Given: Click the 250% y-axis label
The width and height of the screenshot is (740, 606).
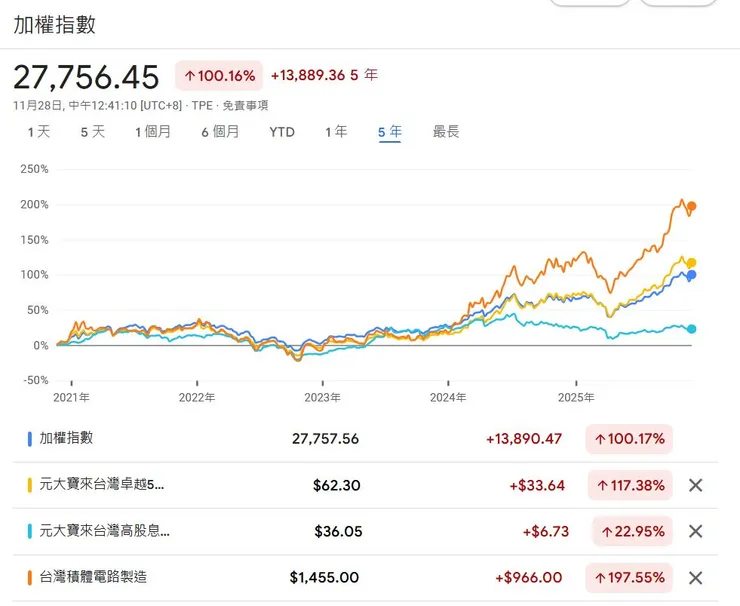Looking at the screenshot, I should click(34, 169).
